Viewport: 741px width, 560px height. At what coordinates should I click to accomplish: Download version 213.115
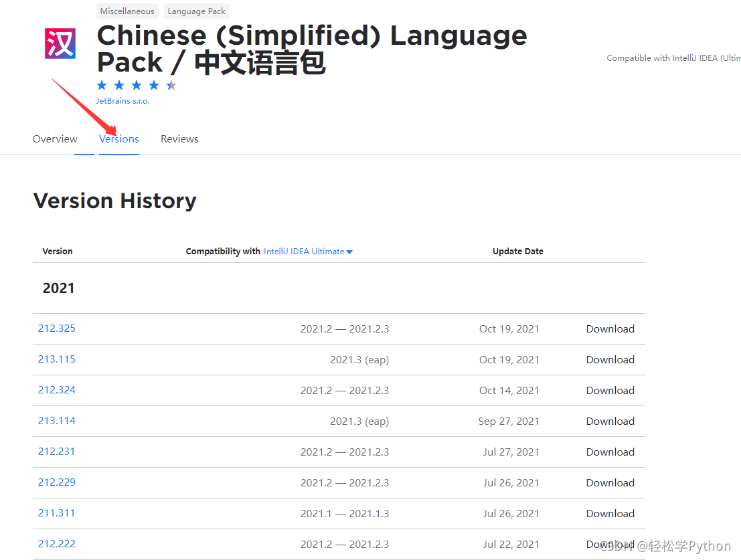[610, 360]
